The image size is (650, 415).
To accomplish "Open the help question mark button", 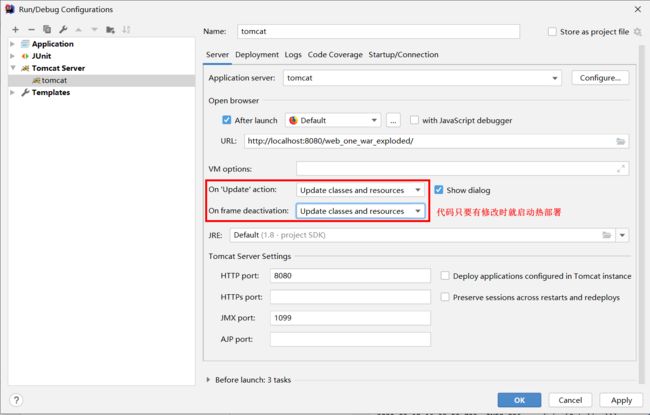I will tap(16, 400).
